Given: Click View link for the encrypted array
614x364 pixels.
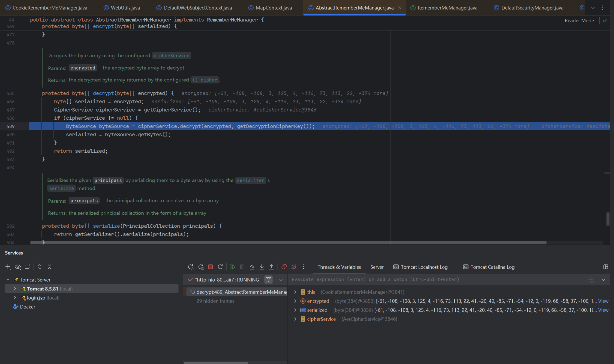Looking at the screenshot, I should tap(603, 301).
